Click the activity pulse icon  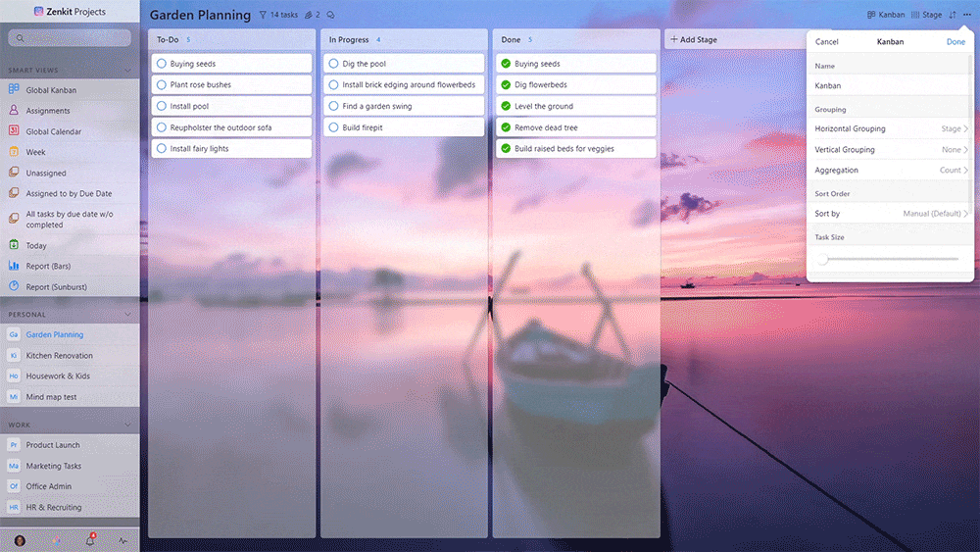click(x=123, y=540)
